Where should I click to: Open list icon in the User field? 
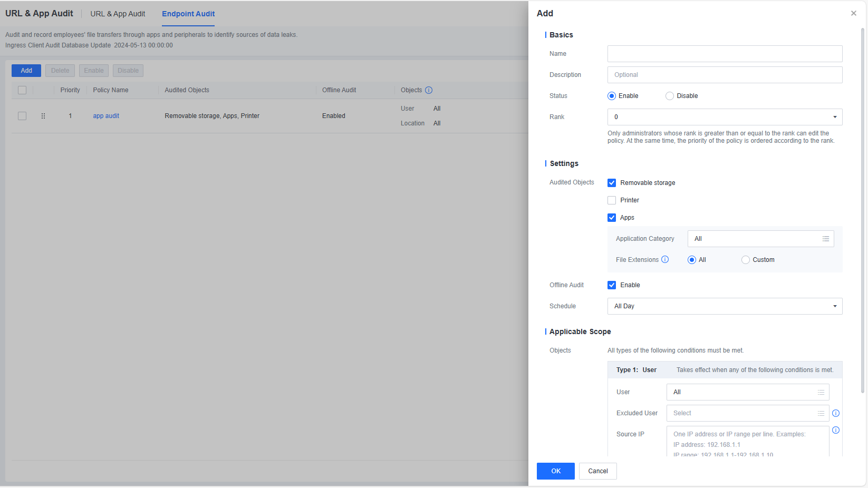[x=821, y=392]
